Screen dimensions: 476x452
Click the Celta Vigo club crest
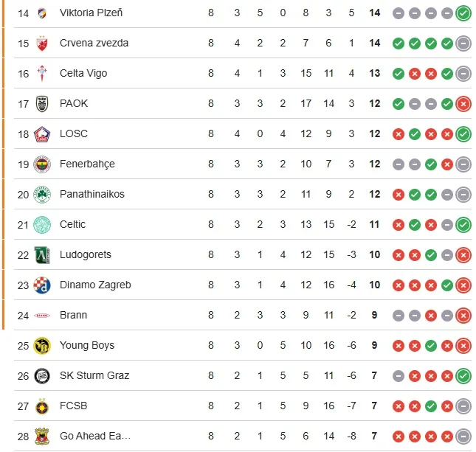pos(42,73)
